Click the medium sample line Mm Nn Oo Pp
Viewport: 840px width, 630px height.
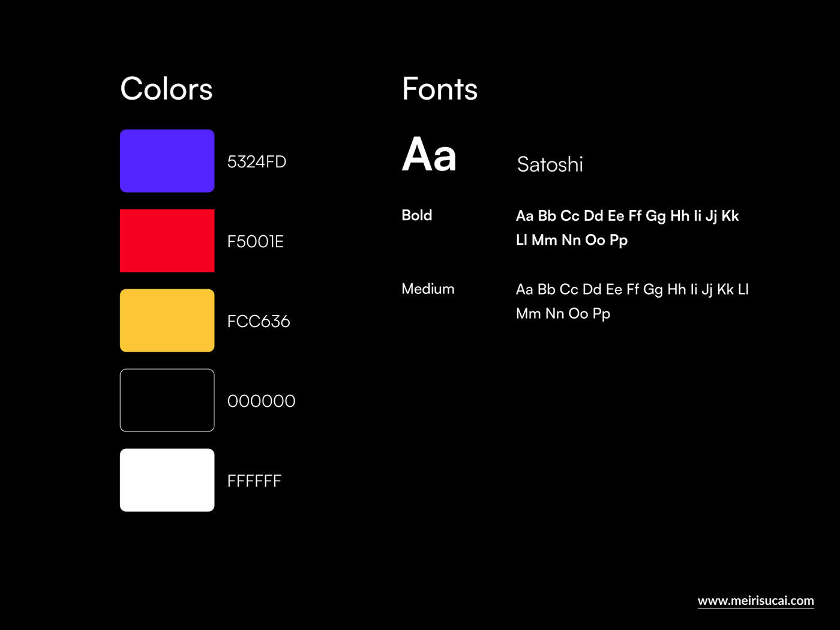point(563,314)
